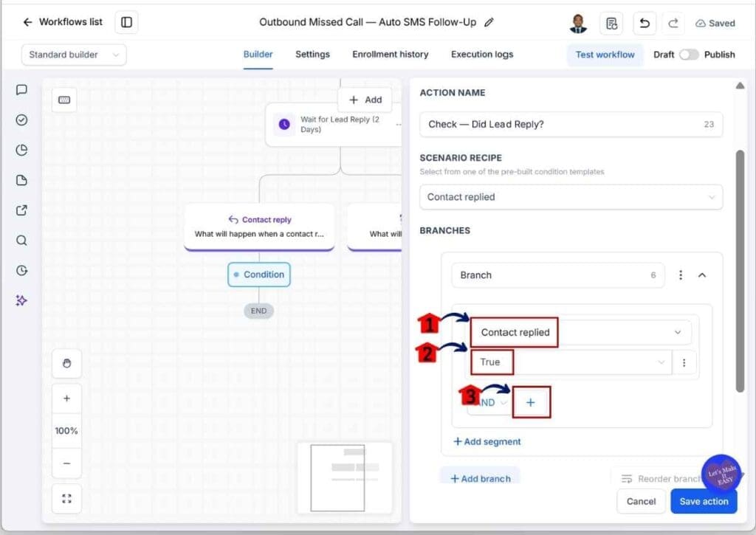
Task: Cancel the action edits
Action: point(641,501)
